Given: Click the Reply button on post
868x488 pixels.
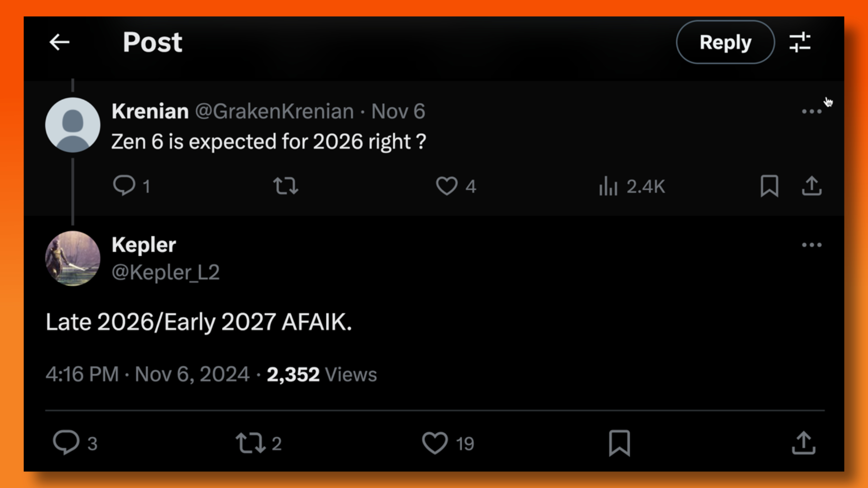Looking at the screenshot, I should pyautogui.click(x=725, y=42).
